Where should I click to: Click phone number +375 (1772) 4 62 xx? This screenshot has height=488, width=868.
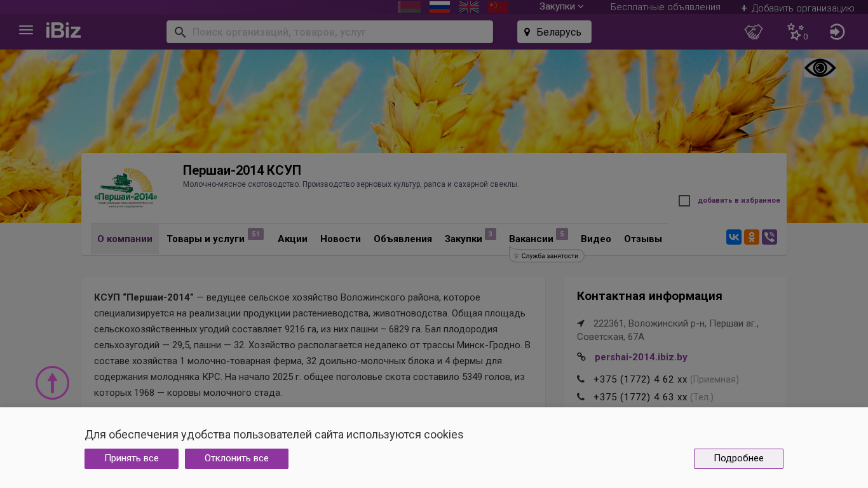point(641,379)
